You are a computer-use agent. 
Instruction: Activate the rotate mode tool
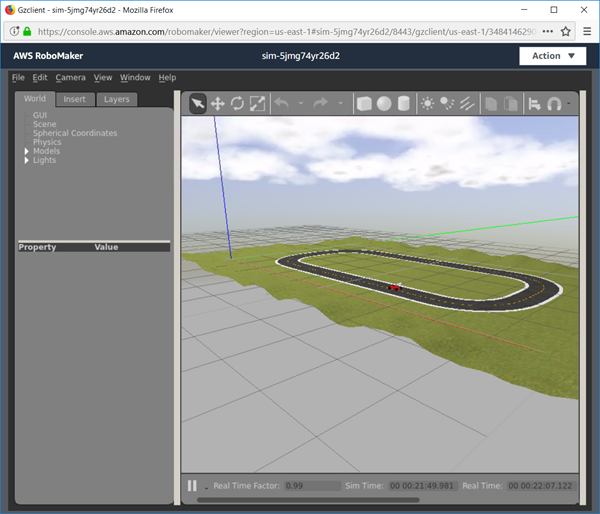click(237, 103)
